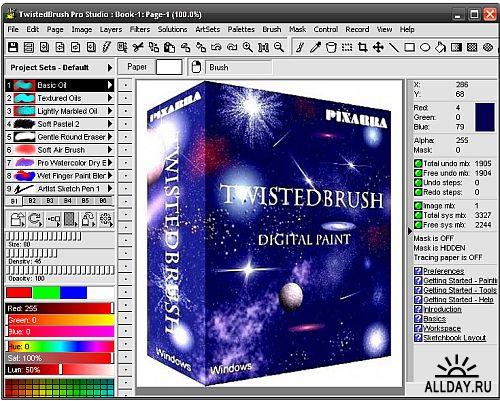The height and width of the screenshot is (401, 500).
Task: Switch to the B4 brush tab
Action: [68, 201]
